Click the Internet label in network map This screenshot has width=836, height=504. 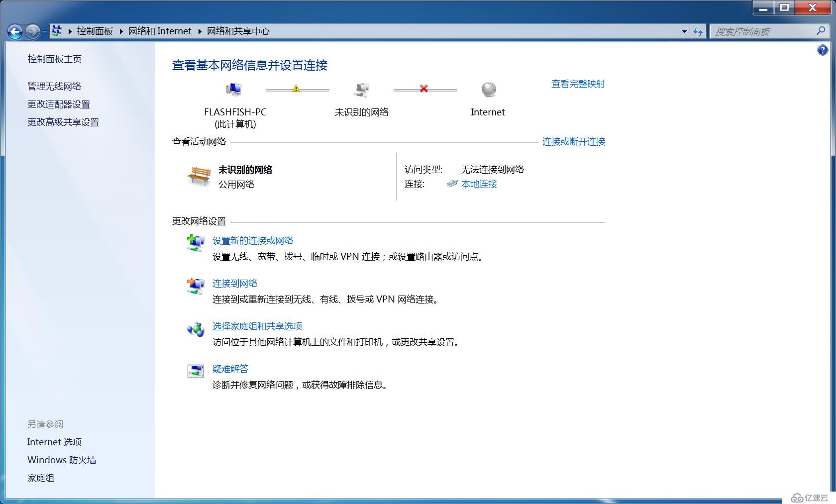coord(488,112)
